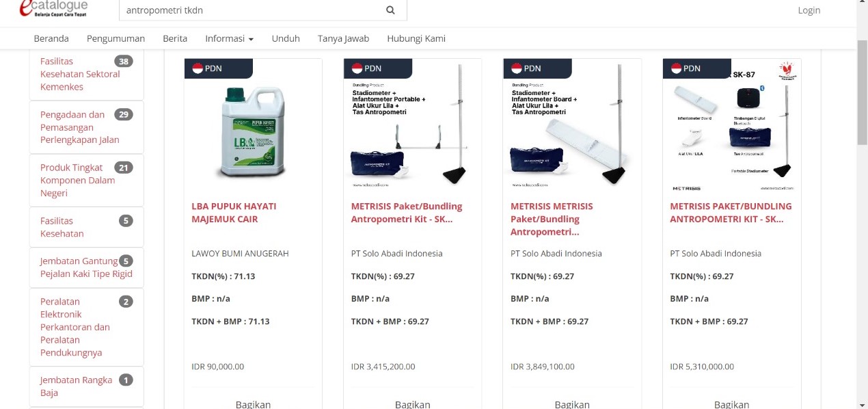Screen dimensions: 868x409
Task: Open the Beranda menu item
Action: tap(51, 38)
